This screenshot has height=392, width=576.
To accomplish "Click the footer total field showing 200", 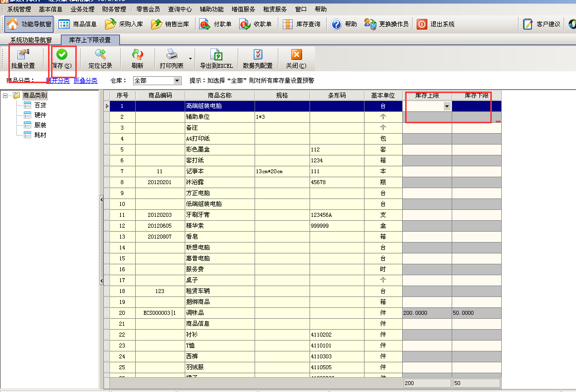I will pyautogui.click(x=427, y=383).
